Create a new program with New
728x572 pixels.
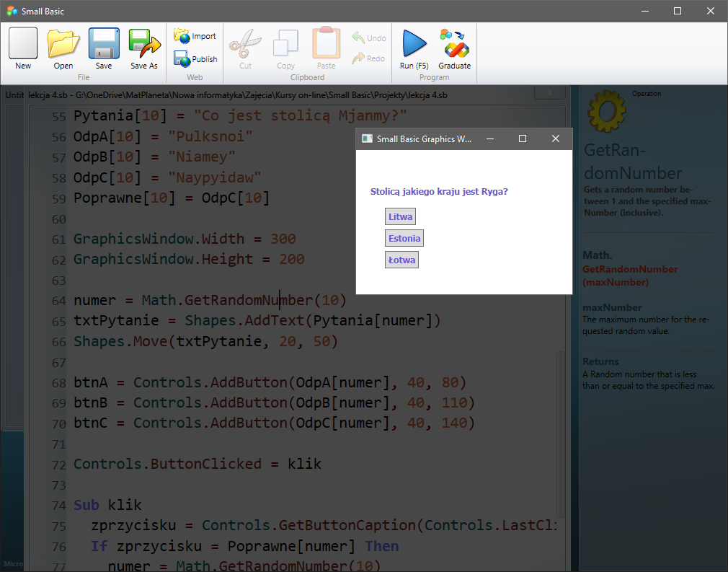coord(23,48)
